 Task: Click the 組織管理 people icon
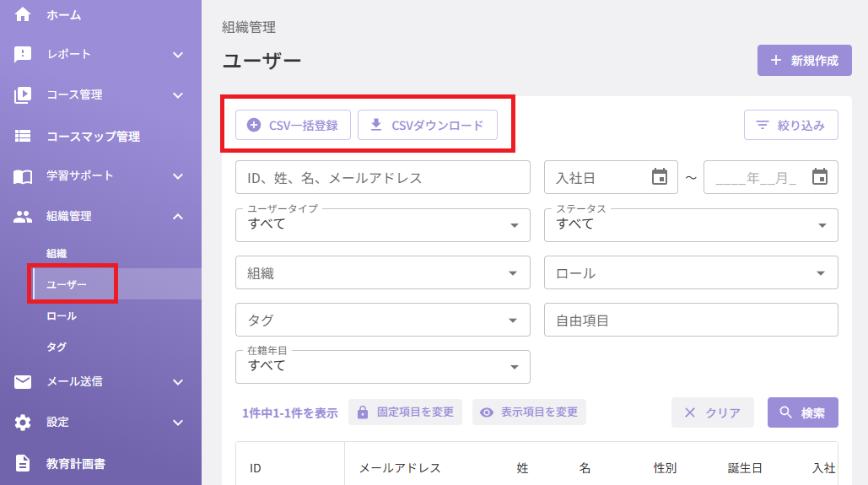pos(23,217)
